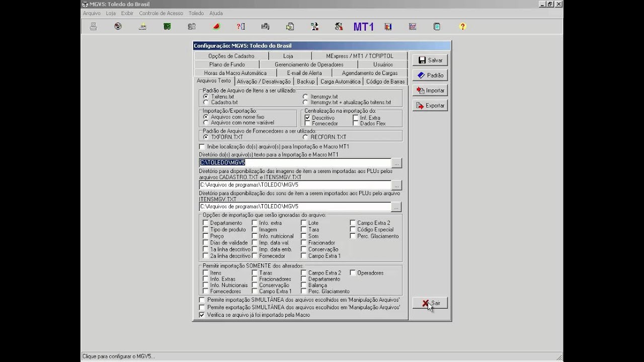Click the computer terminal toolbar icon

pyautogui.click(x=93, y=27)
